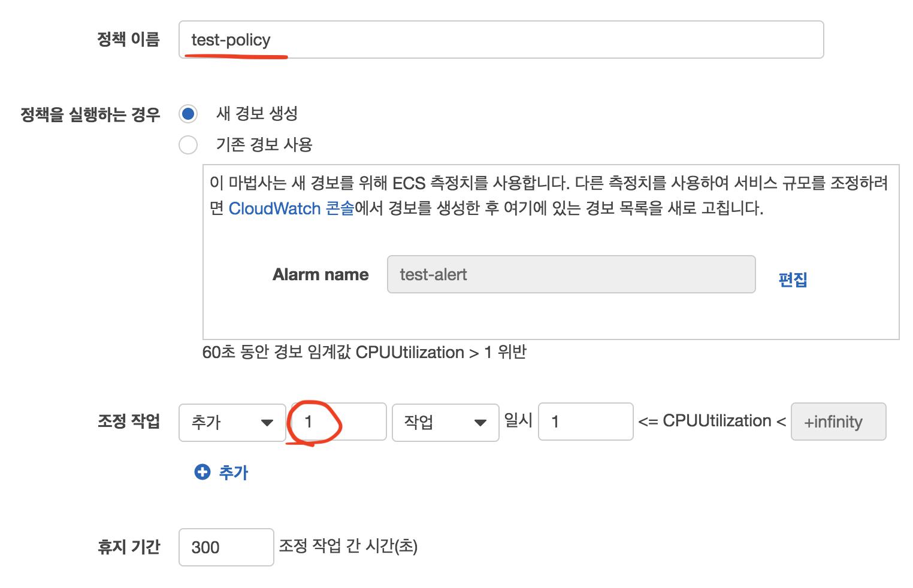Screen dimensions: 913x588
Task: Click the 편집 link beside Alarm name
Action: (x=793, y=279)
